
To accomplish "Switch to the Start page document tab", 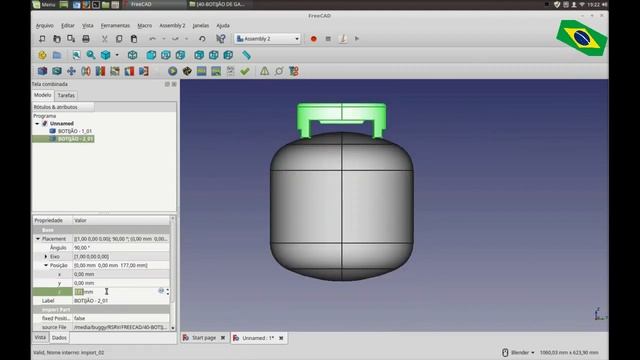I will 204,338.
